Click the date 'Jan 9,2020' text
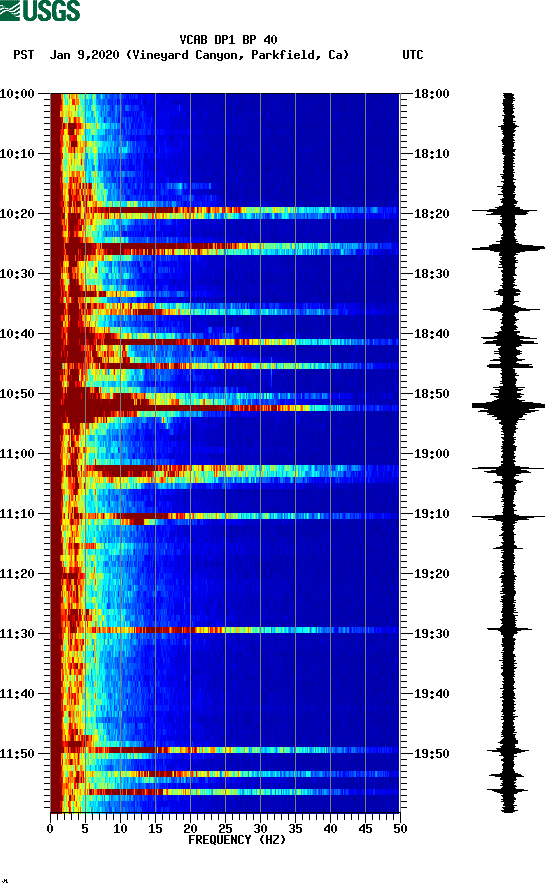Viewport: 552px width, 892px height. [84, 55]
